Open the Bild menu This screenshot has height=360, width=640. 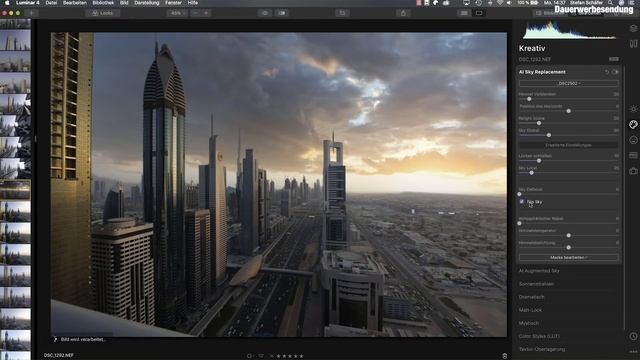(x=124, y=2)
